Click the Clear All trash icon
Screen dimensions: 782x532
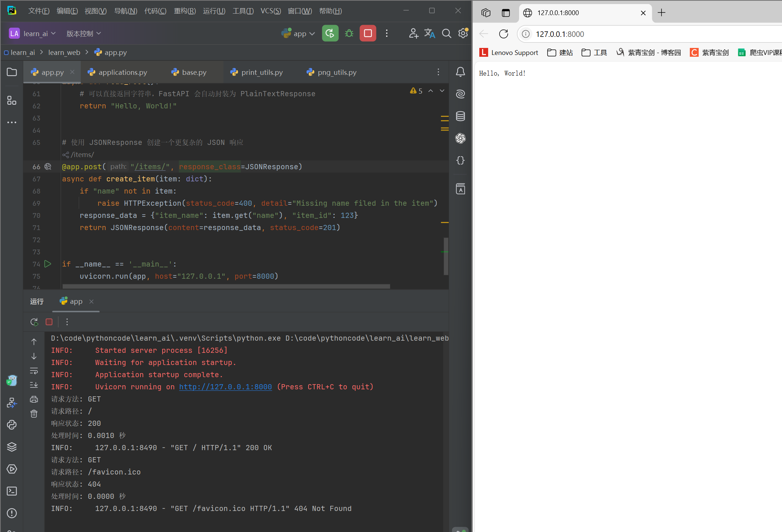coord(34,414)
